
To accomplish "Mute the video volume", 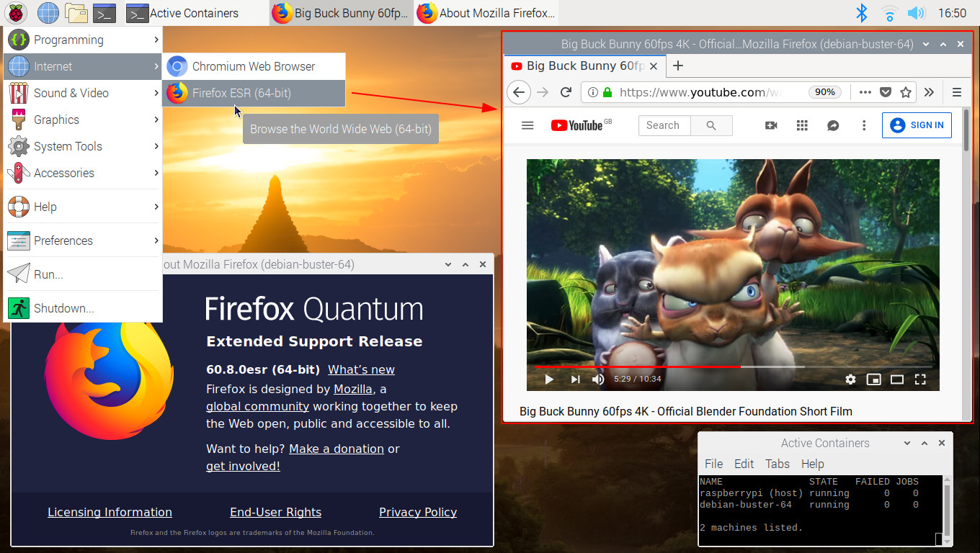I will (598, 379).
